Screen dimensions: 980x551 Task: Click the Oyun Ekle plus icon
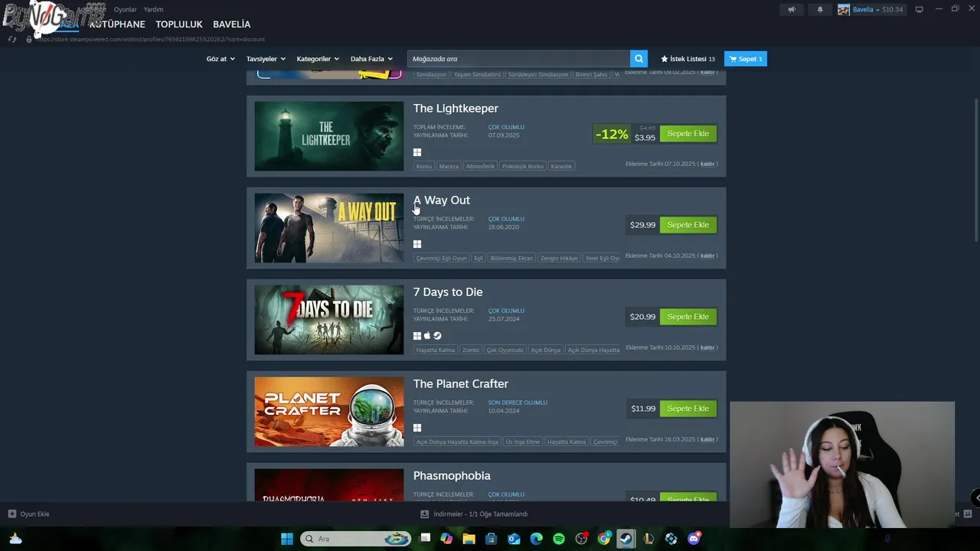(x=11, y=514)
